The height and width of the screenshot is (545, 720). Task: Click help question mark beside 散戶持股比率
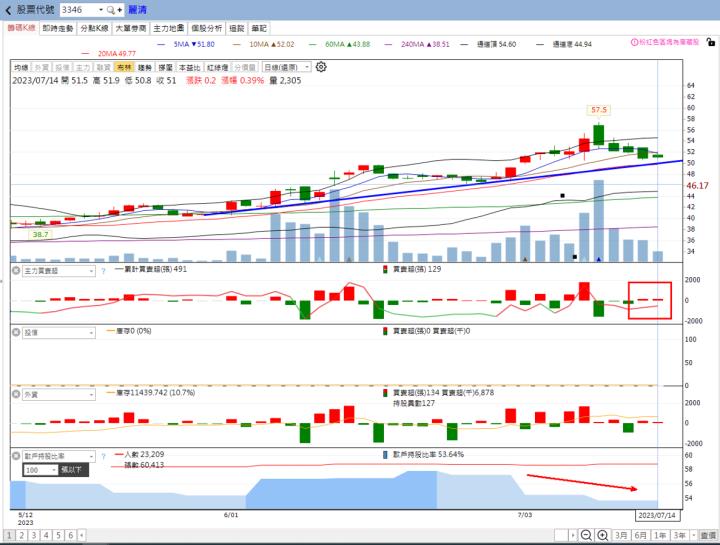click(x=103, y=456)
